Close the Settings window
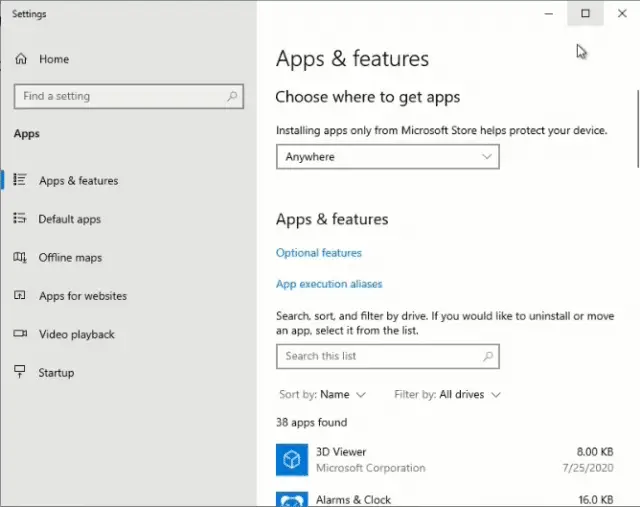 (x=622, y=13)
